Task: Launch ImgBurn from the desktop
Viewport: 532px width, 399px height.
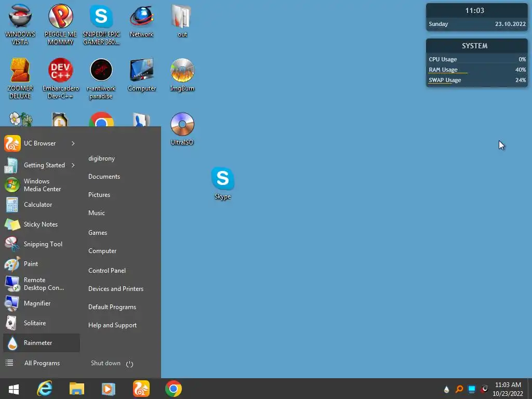Action: [182, 75]
